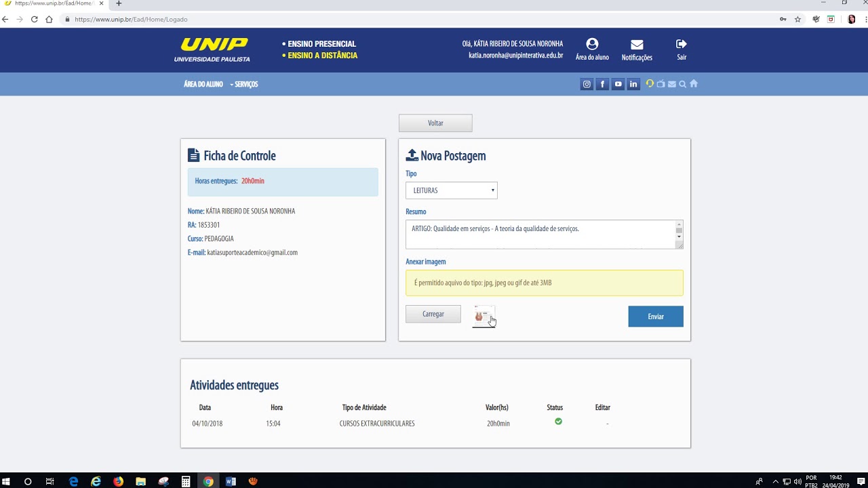Click the Voltar button

coord(435,123)
